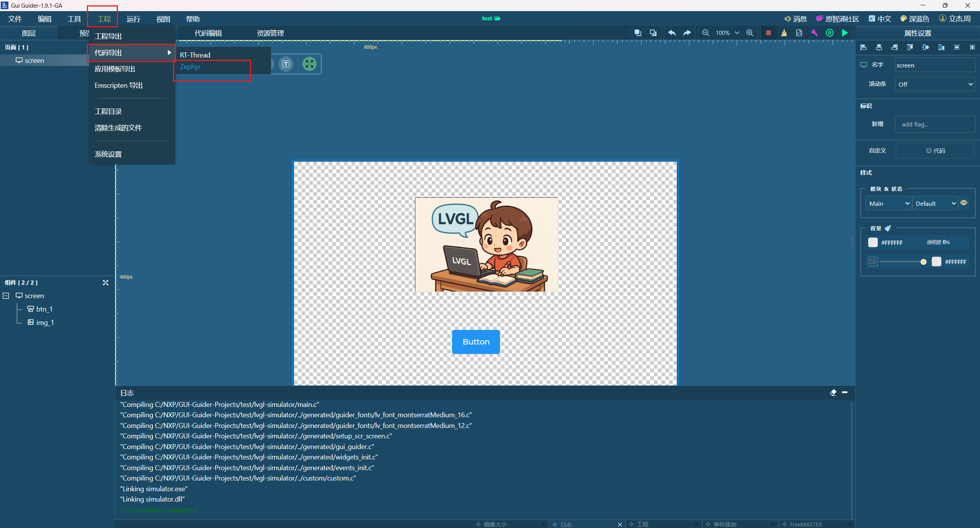Screen dimensions: 980x528
Task: Open the 帮助 menu
Action: coord(193,19)
